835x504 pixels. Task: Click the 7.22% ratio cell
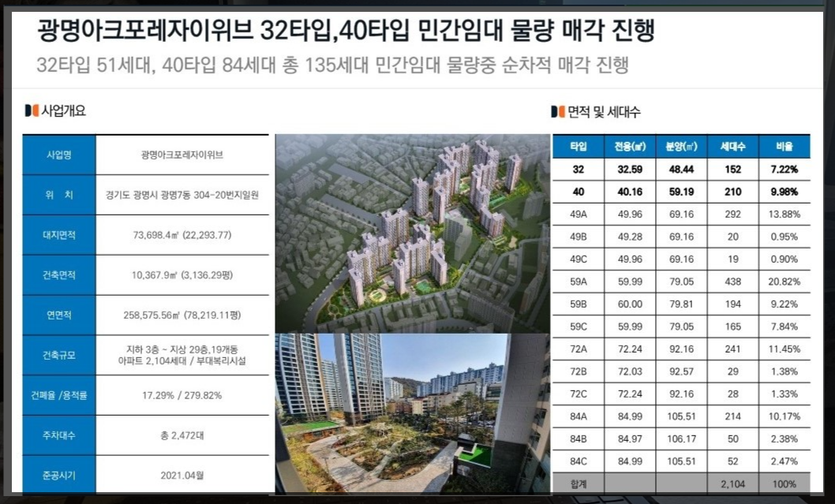click(x=784, y=170)
